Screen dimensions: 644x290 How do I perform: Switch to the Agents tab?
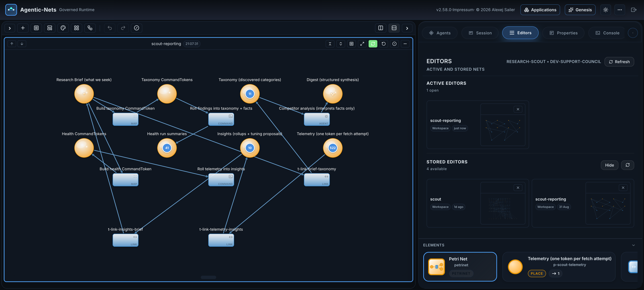tap(440, 33)
